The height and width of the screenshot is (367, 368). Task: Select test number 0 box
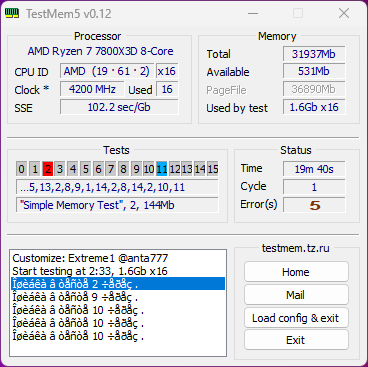[21, 169]
